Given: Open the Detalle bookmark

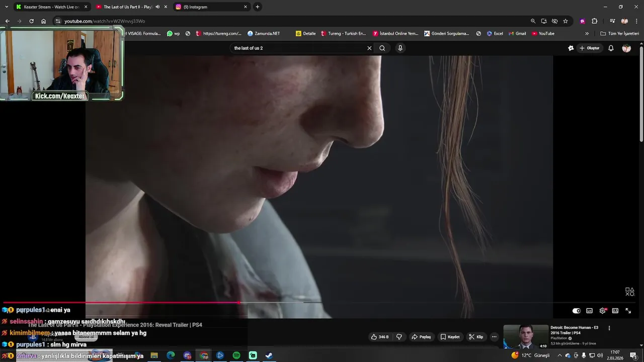Looking at the screenshot, I should click(306, 34).
